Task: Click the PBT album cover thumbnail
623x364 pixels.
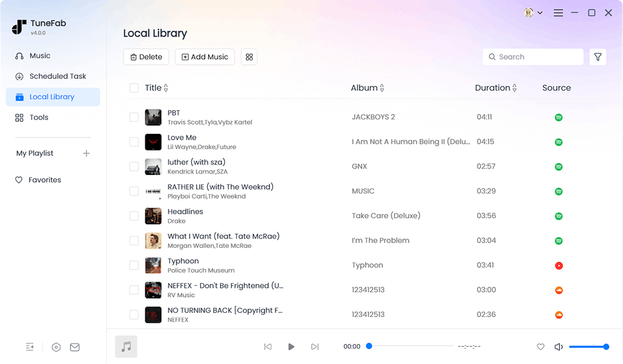Action: (153, 117)
